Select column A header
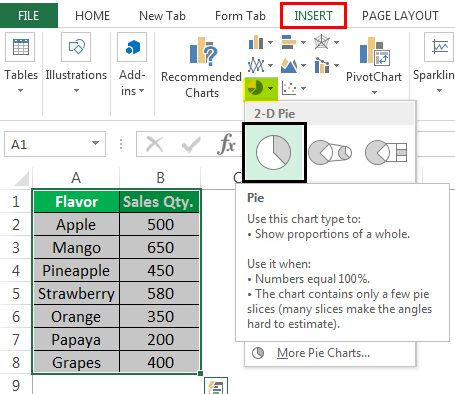The height and width of the screenshot is (394, 455). 76,178
